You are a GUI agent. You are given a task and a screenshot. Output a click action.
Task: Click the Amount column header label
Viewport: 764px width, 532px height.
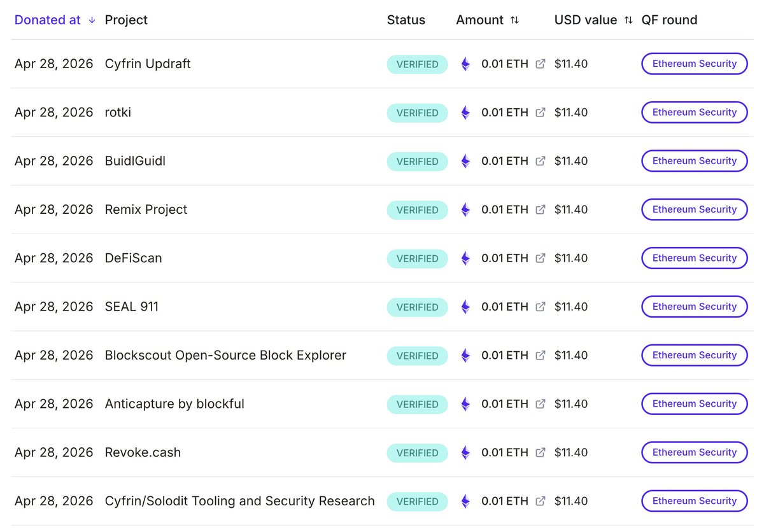(x=480, y=20)
